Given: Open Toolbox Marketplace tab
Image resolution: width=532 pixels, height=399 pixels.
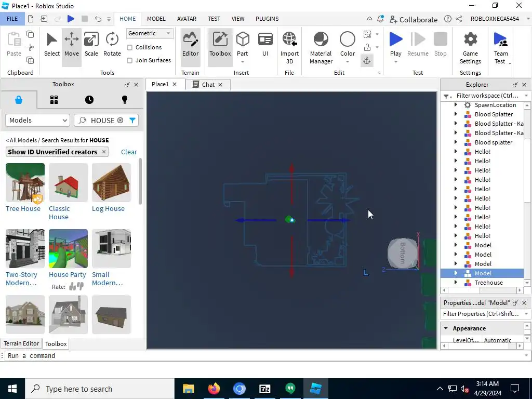Looking at the screenshot, I should (19, 100).
